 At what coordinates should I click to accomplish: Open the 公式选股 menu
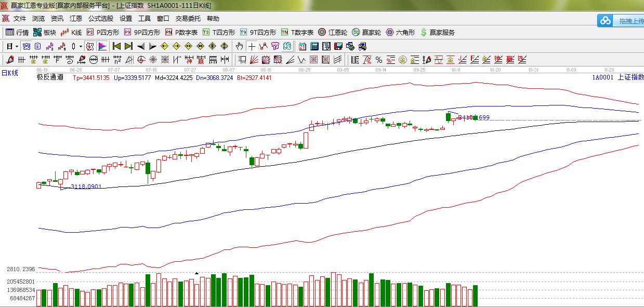[101, 19]
